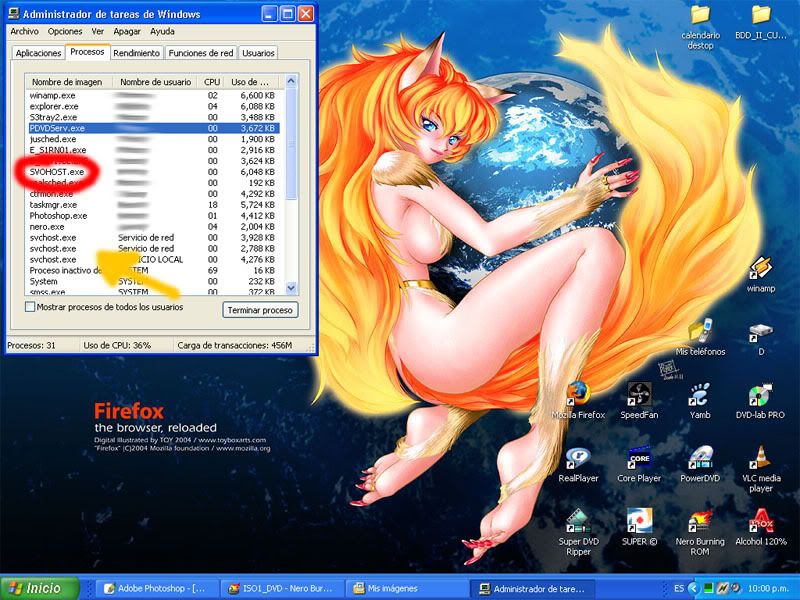The image size is (800, 600).
Task: Click Administrador de tareas taskbar button
Action: pos(531,588)
